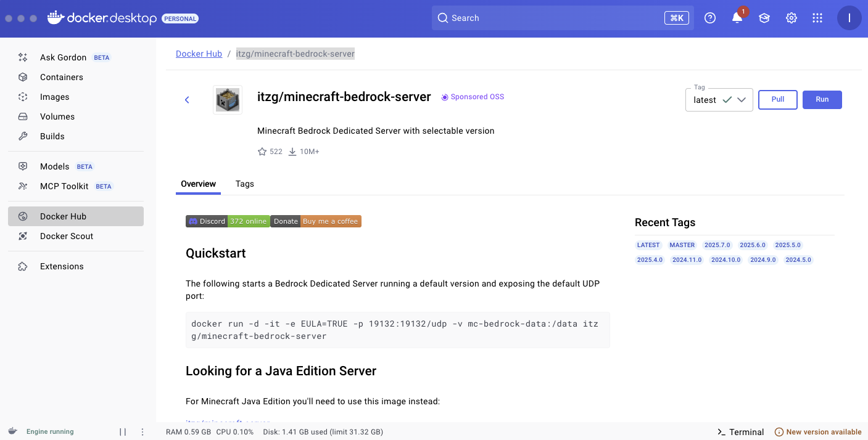The image size is (868, 440).
Task: Click the Models icon in sidebar
Action: click(23, 166)
